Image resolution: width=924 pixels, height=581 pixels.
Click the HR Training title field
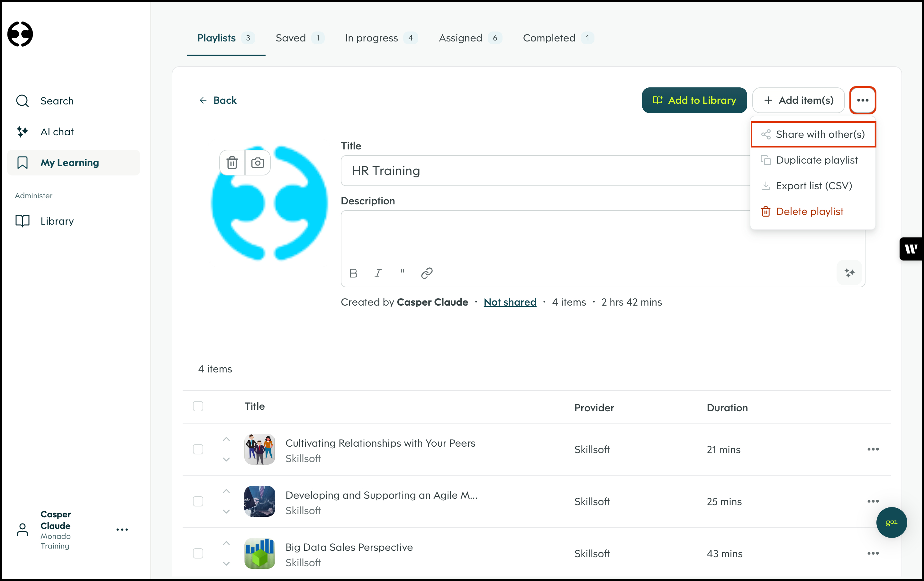coord(545,171)
